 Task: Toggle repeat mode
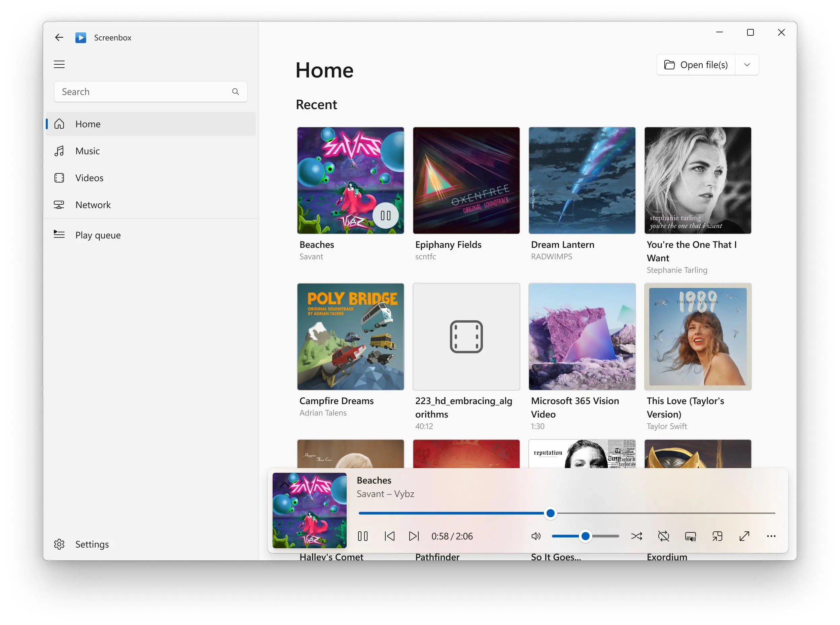tap(663, 536)
